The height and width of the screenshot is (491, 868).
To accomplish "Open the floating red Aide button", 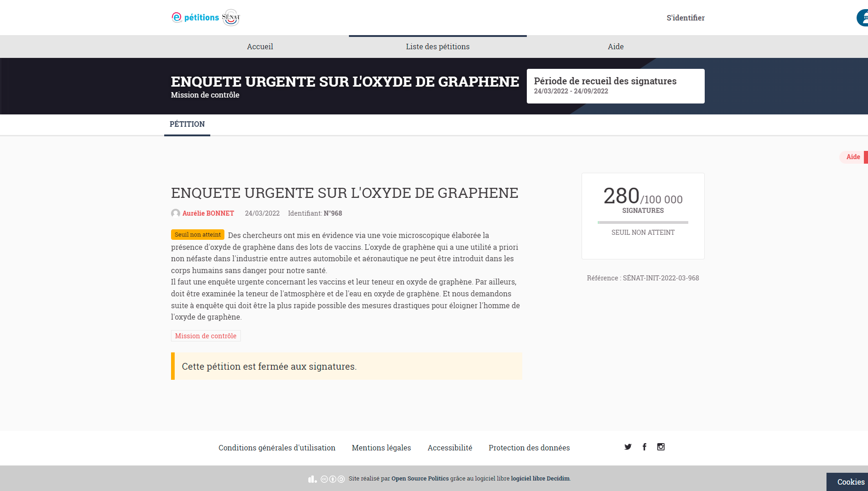I will pos(853,157).
